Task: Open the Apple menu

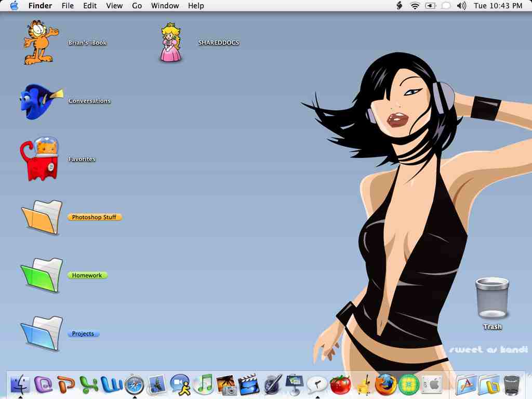Action: [14, 6]
